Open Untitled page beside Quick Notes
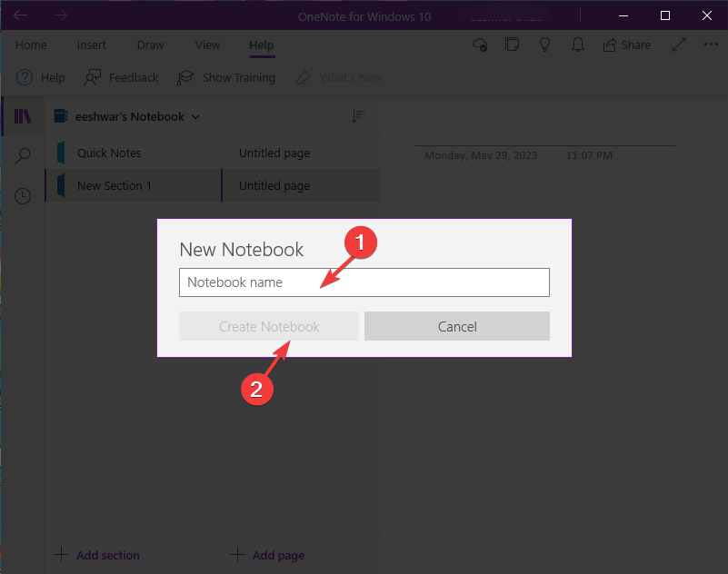Viewport: 728px width, 574px height. pyautogui.click(x=301, y=153)
